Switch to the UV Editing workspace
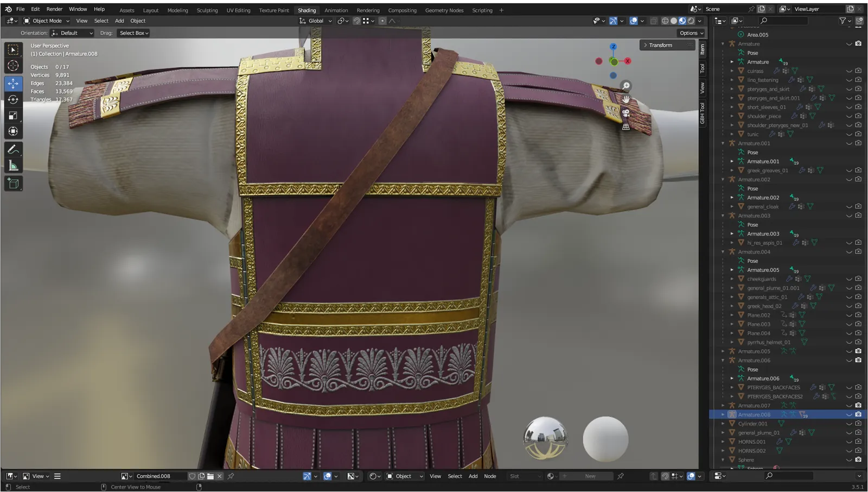Viewport: 868px width, 492px height. [x=238, y=10]
